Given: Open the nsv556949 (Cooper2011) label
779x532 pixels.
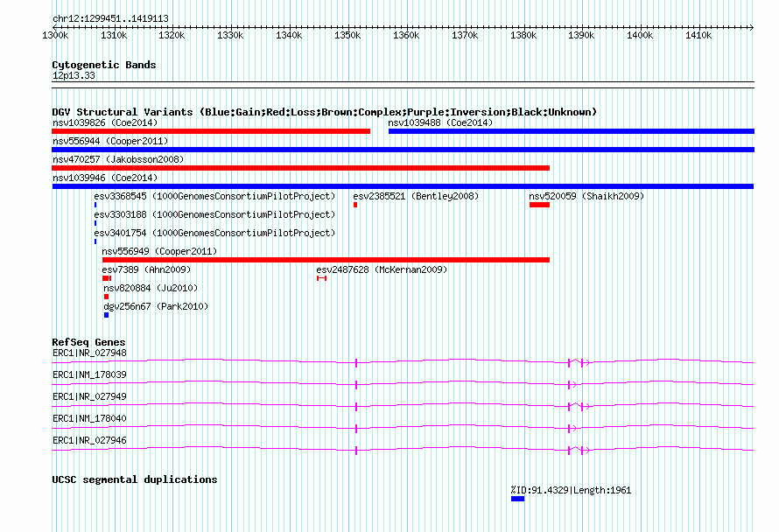Looking at the screenshot, I should pos(159,251).
